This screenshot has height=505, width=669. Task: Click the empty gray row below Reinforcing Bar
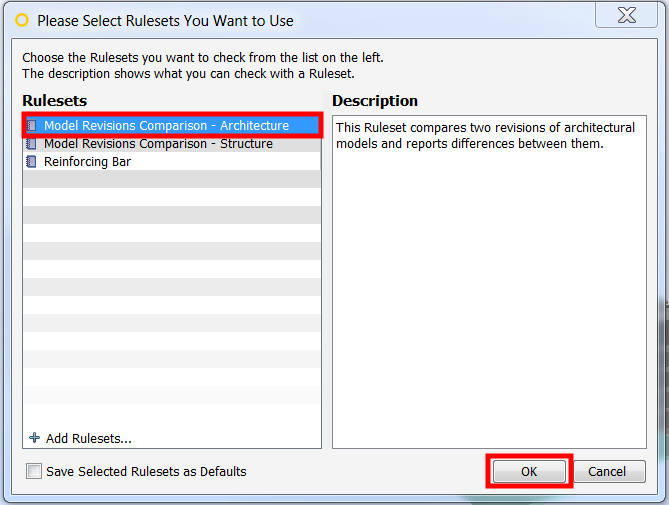click(x=172, y=179)
